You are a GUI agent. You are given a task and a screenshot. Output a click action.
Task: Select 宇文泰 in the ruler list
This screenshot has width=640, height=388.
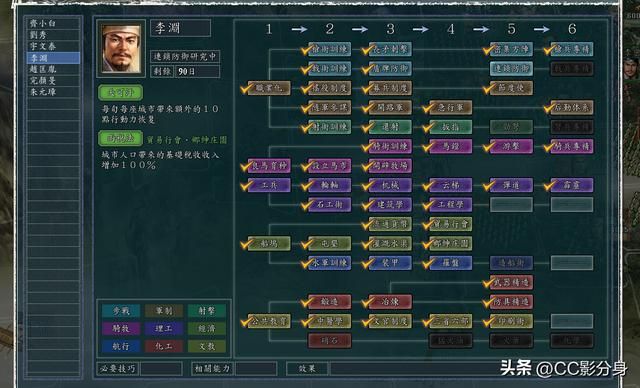pyautogui.click(x=53, y=47)
